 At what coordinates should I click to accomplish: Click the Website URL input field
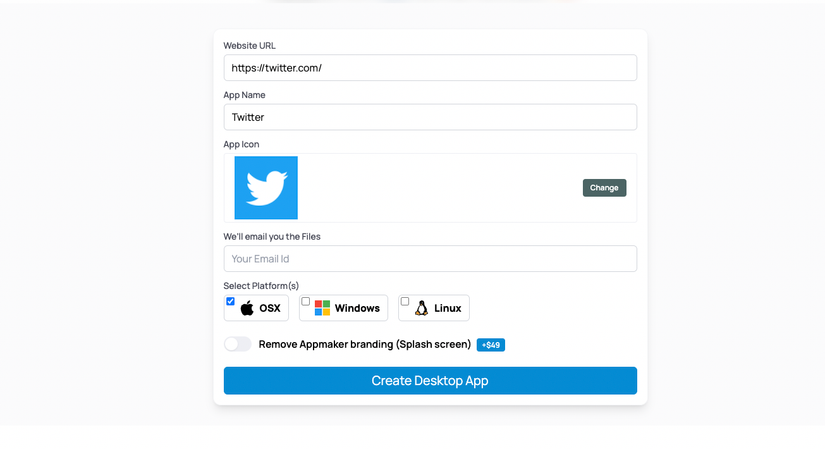pos(430,68)
